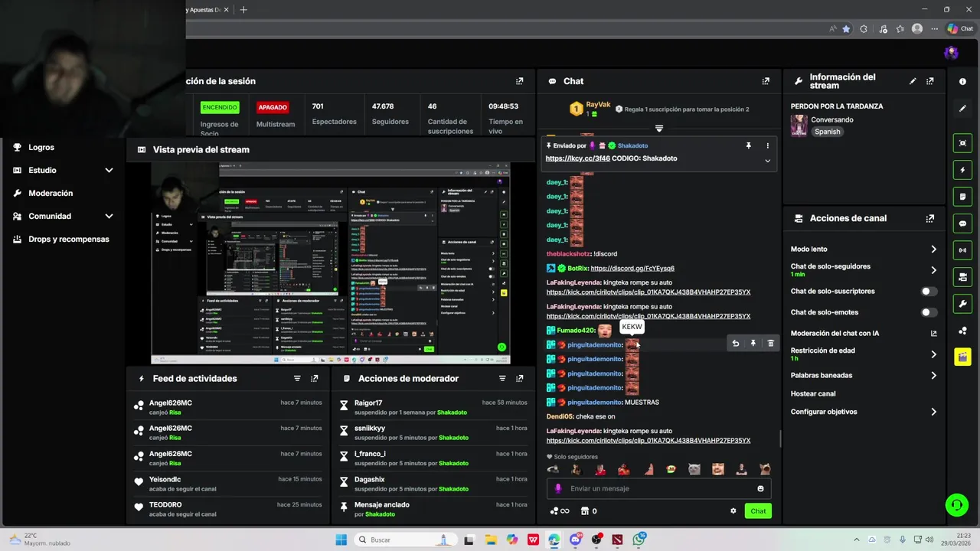Open Moderación in the left sidebar
Viewport: 980px width, 551px height.
tap(51, 193)
